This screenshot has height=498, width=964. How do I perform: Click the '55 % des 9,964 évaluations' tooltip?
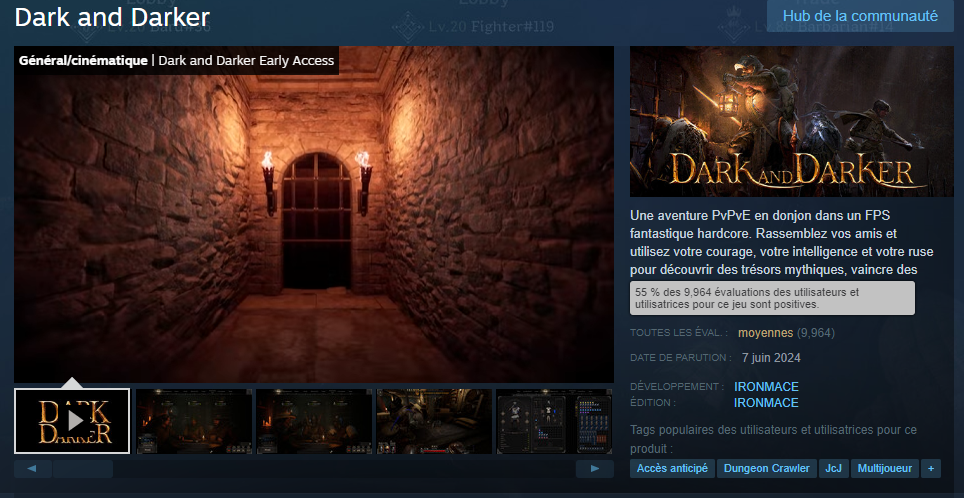[772, 298]
